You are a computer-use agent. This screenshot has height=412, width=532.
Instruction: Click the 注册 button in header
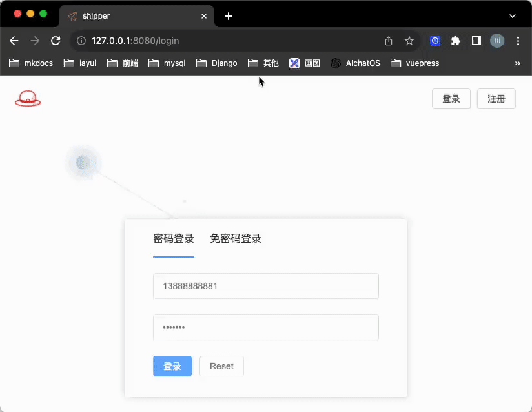pos(496,99)
